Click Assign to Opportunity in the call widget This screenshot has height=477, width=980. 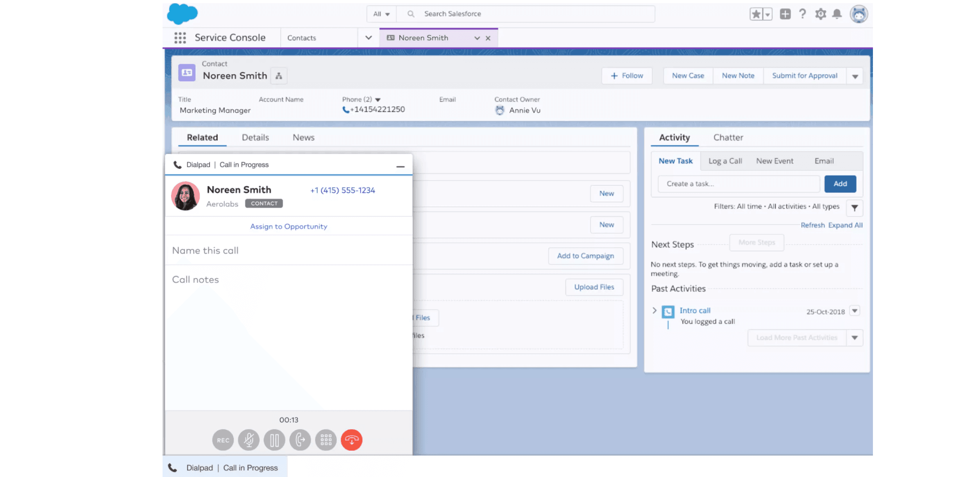point(288,226)
